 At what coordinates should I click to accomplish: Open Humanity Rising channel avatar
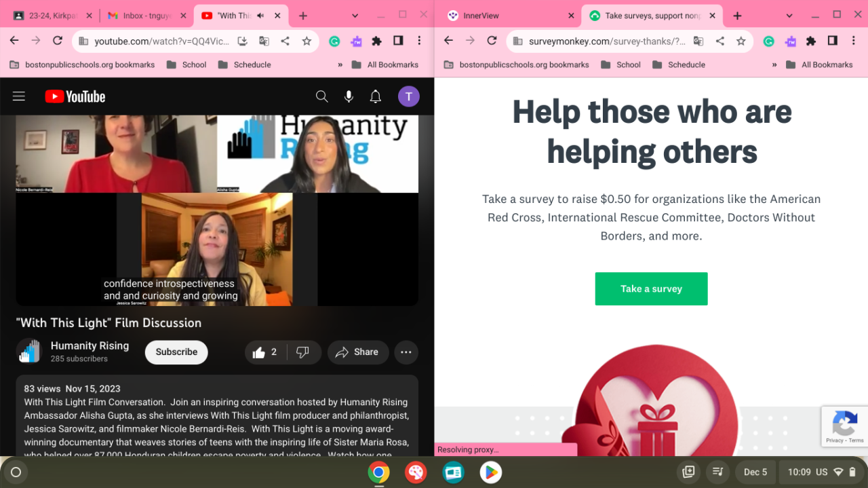pos(29,352)
